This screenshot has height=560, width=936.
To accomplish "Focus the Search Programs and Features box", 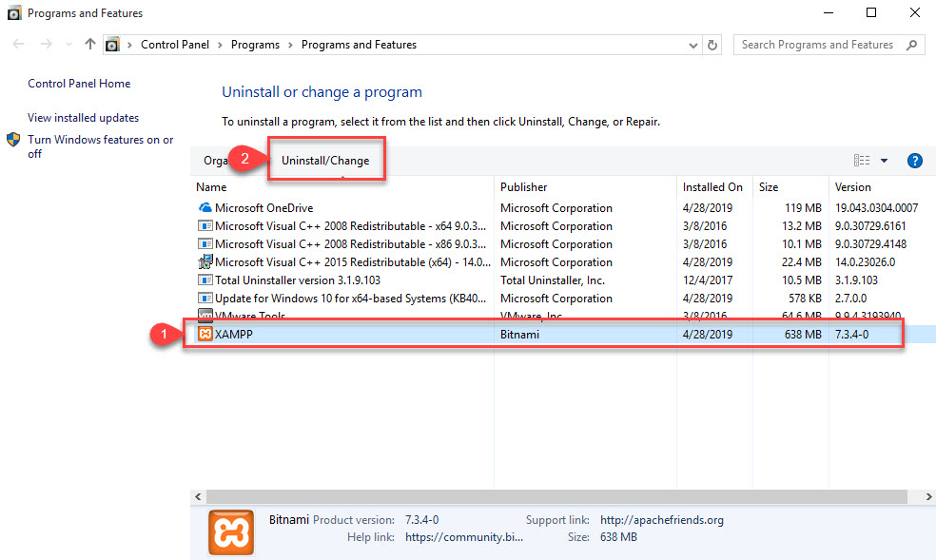I will coord(829,45).
